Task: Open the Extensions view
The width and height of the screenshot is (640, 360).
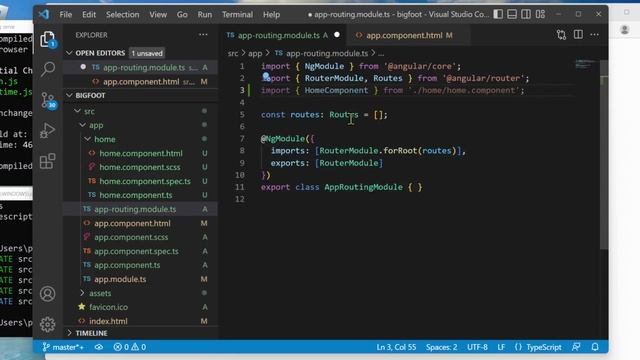Action: coord(47,161)
